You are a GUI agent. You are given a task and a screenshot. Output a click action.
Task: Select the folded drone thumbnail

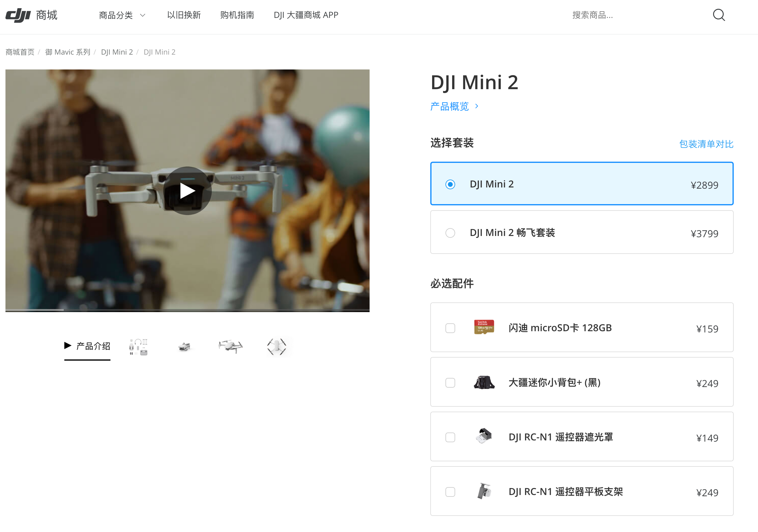click(x=184, y=347)
